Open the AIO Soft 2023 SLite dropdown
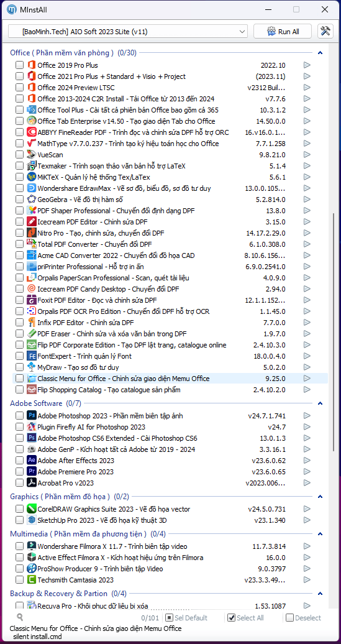 point(128,32)
